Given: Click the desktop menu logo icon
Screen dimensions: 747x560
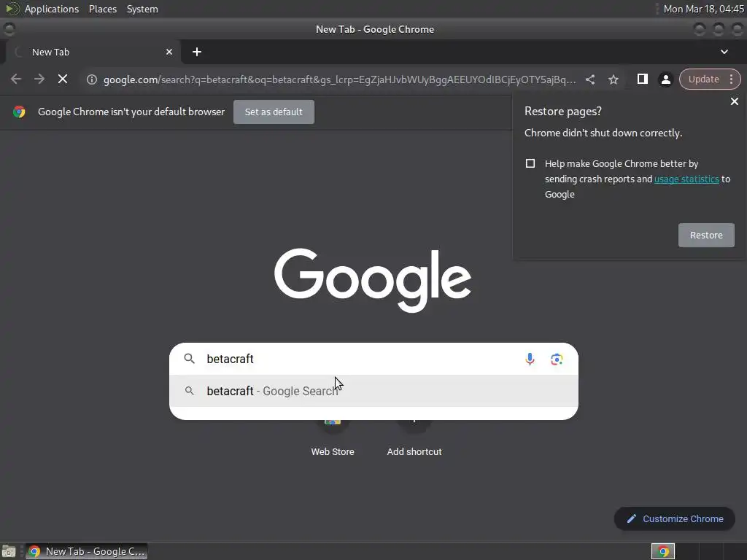Looking at the screenshot, I should pos(12,9).
